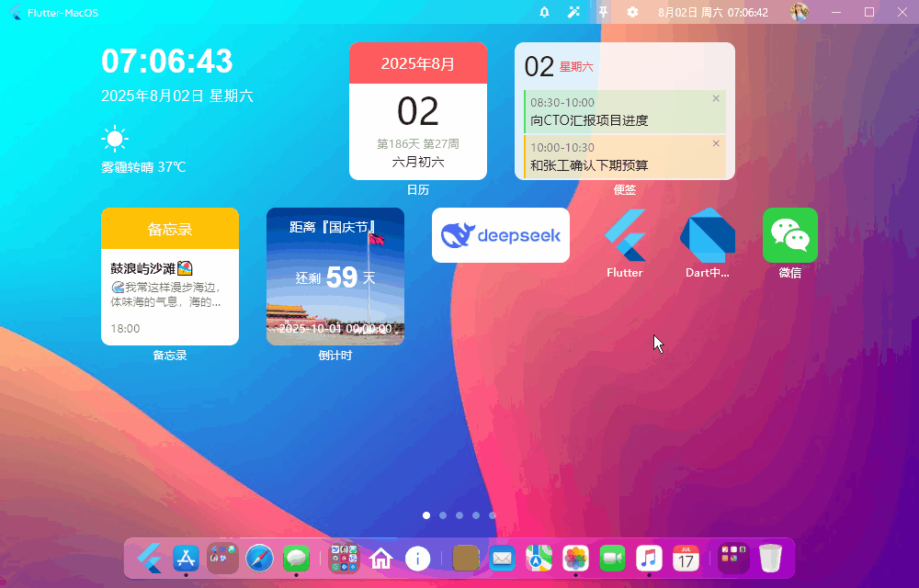The height and width of the screenshot is (588, 919).
Task: Open the 备忘录 memo widget
Action: point(169,276)
